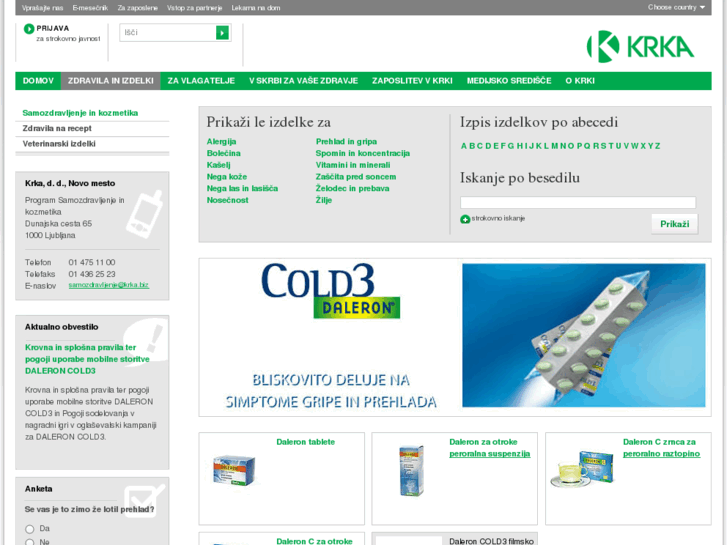Filter products by Žilje
Viewport: 727px width, 545px height.
[324, 200]
